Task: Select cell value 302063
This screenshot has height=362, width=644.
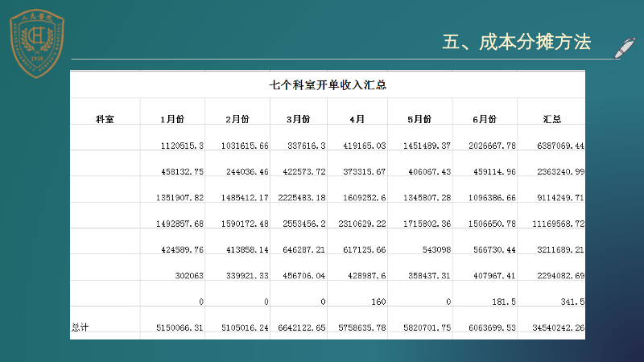Action: coord(189,276)
